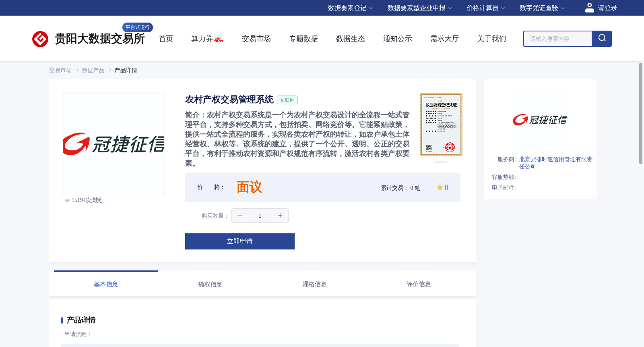Click the 平台试运行 badge
This screenshot has height=347, width=644.
coord(138,27)
